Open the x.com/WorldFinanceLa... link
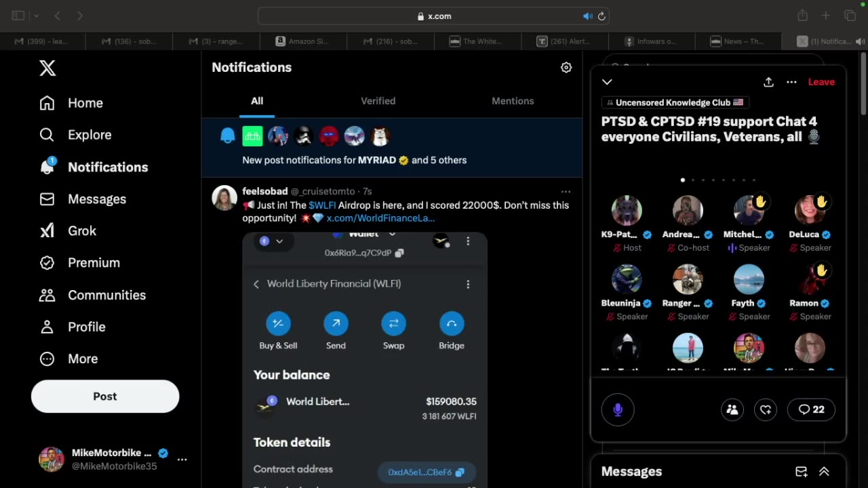868x488 pixels. pyautogui.click(x=380, y=218)
